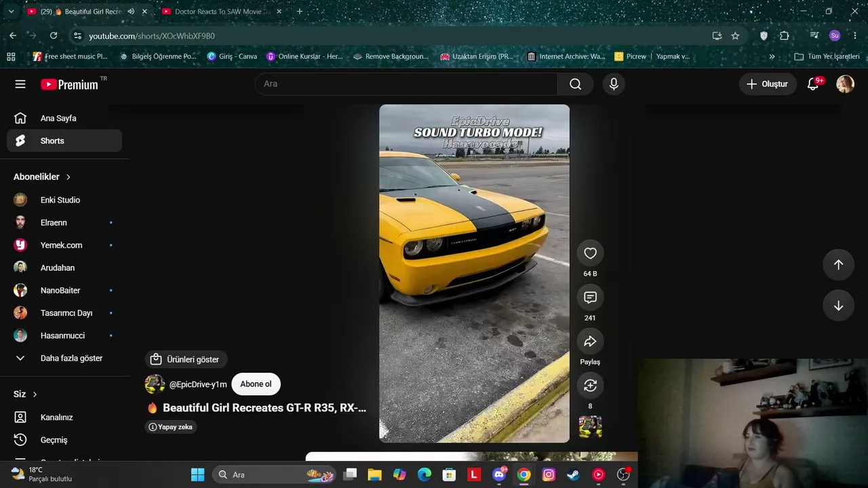The height and width of the screenshot is (488, 868).
Task: Open the NanoBaiter channel
Action: click(64, 290)
